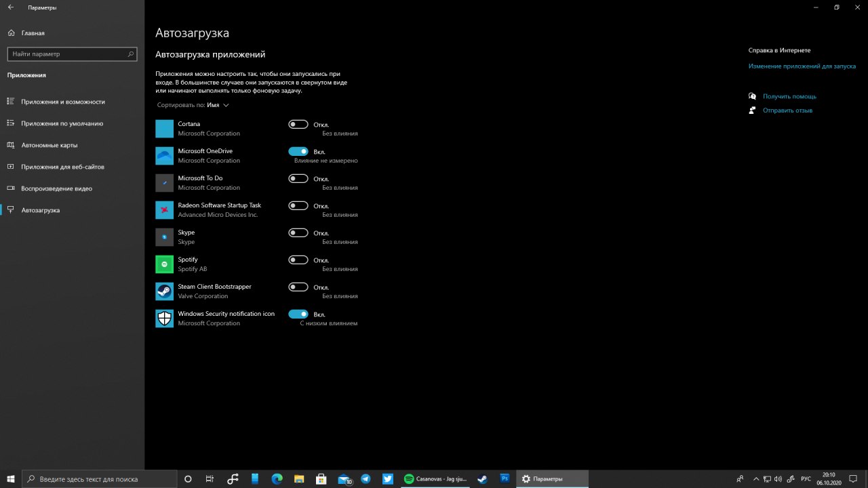Screen dimensions: 868x488
Task: Click the send feedback person icon
Action: (x=752, y=110)
